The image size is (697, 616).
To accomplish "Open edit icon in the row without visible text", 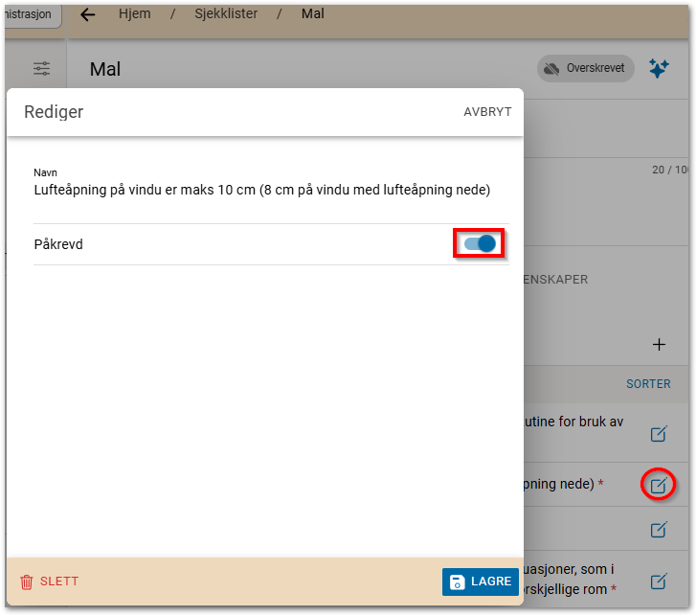I will click(659, 529).
